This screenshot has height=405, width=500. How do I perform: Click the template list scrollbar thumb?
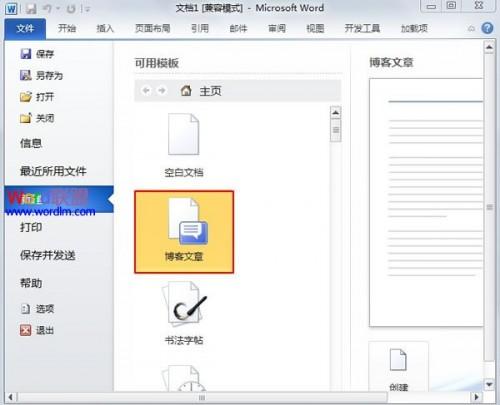click(336, 130)
